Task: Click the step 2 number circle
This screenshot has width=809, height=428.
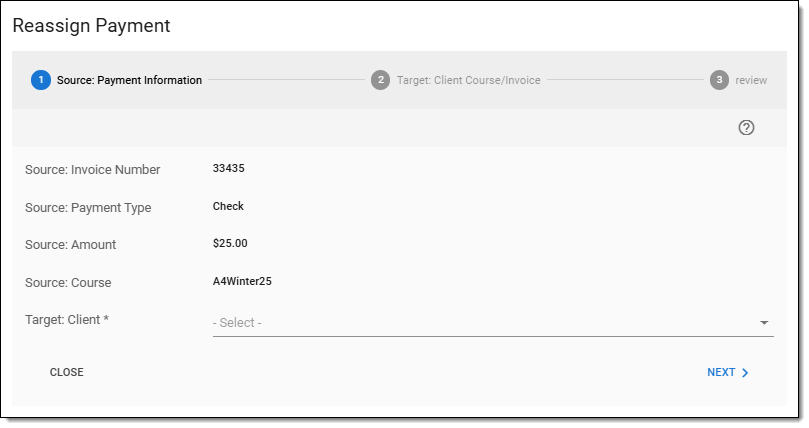Action: tap(380, 80)
